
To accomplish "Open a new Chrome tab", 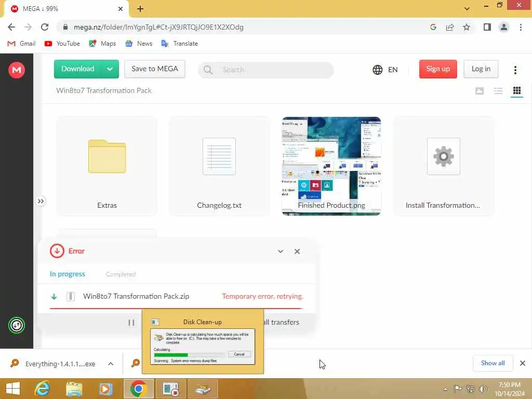I will [140, 9].
